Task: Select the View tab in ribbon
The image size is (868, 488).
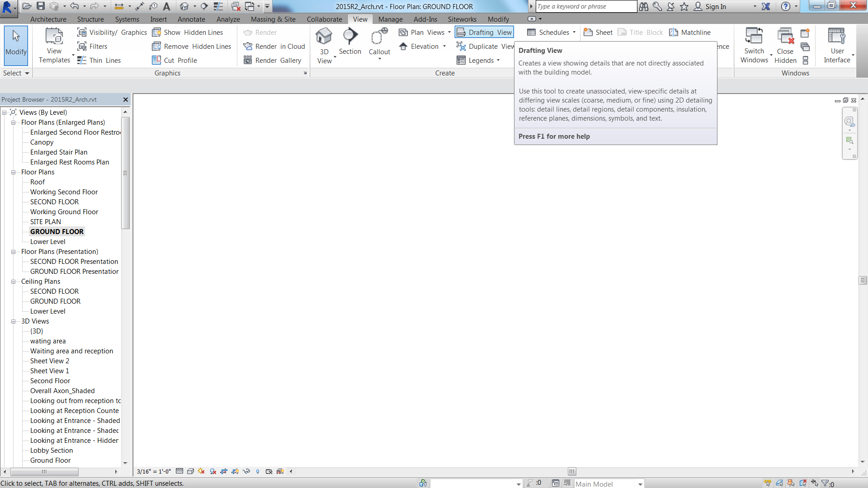Action: coord(360,19)
